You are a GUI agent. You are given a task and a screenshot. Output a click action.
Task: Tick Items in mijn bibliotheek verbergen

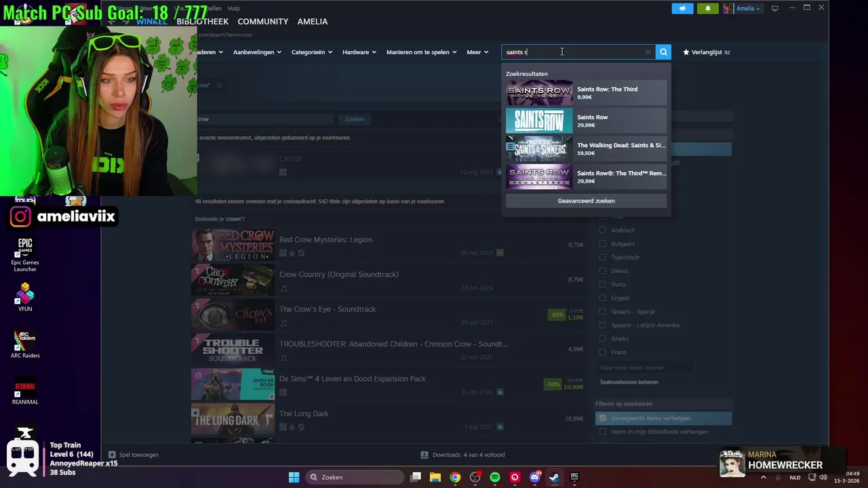(602, 432)
